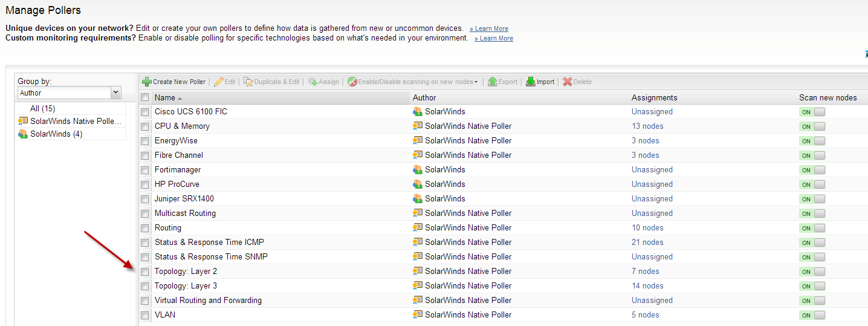Click the Delete red X icon
The image size is (868, 326).
point(567,82)
